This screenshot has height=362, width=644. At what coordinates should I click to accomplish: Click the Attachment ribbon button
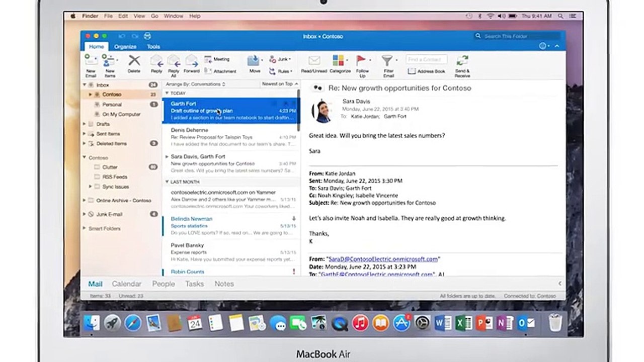click(220, 71)
